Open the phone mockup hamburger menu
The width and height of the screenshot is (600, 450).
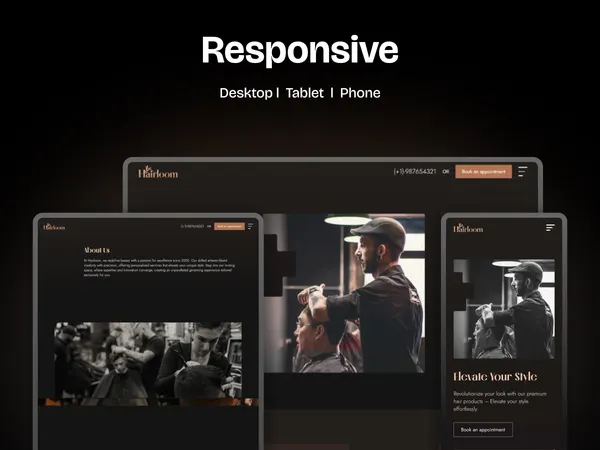click(550, 228)
